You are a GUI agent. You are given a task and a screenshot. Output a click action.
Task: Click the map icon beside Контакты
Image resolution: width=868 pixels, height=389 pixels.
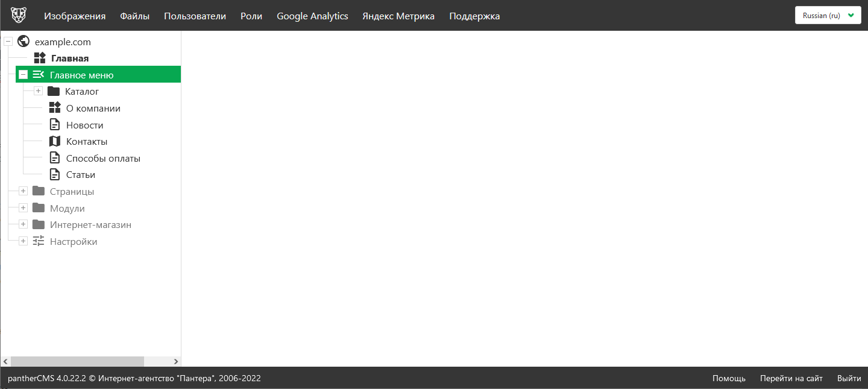pos(55,142)
